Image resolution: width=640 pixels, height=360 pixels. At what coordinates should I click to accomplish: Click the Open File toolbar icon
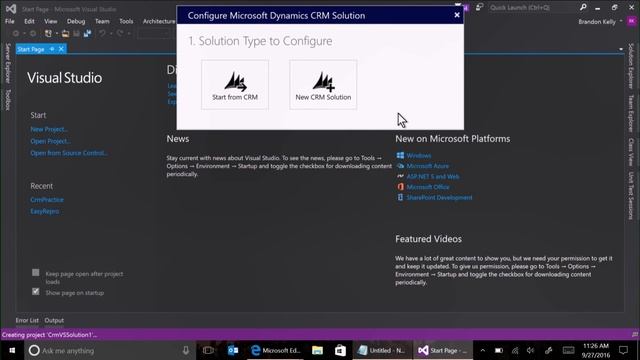click(65, 33)
